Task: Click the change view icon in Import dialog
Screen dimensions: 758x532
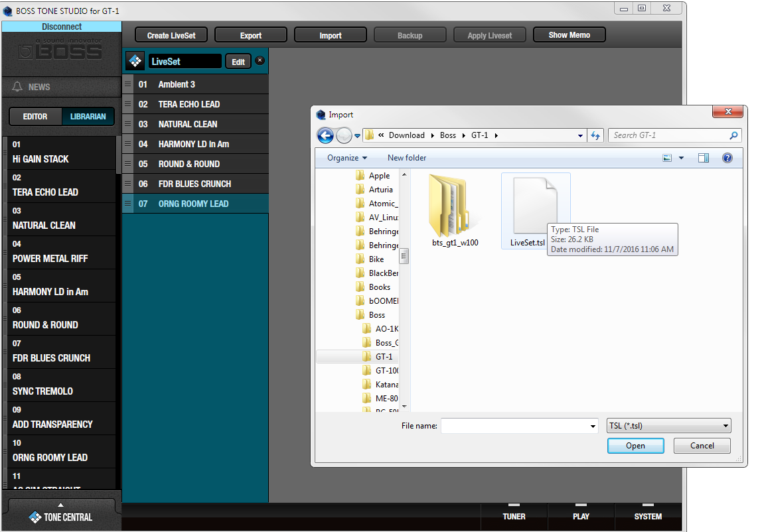Action: pyautogui.click(x=667, y=158)
